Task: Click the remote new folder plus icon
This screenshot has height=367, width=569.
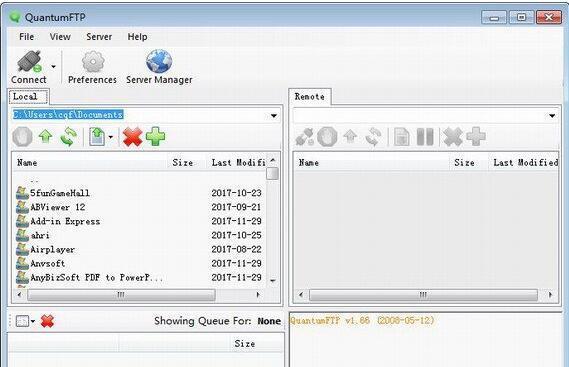Action: [x=476, y=136]
